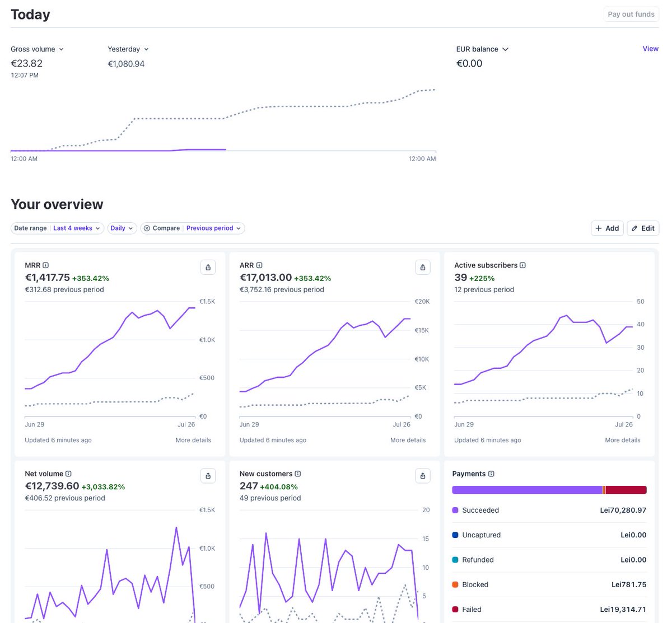Click the ARR info icon
The height and width of the screenshot is (623, 672).
(x=259, y=265)
